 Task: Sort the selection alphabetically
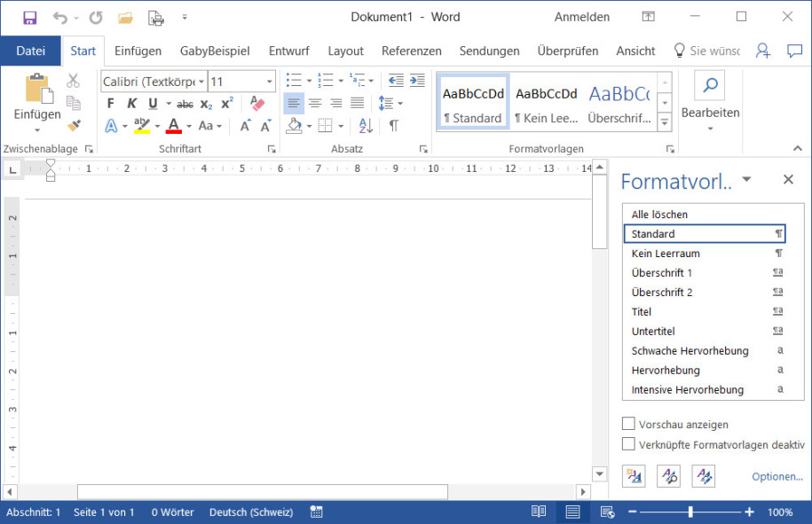(366, 126)
